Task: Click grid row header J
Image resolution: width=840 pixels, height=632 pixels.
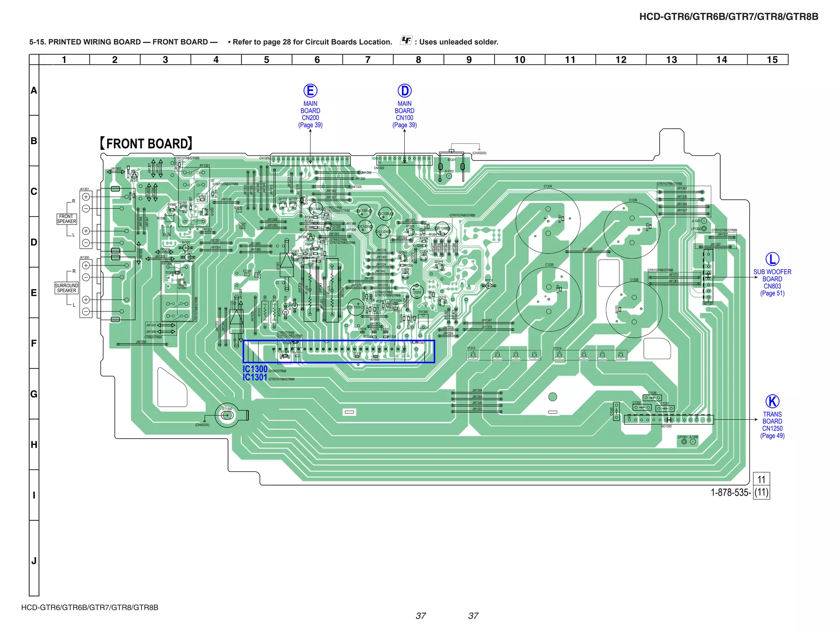Action: pos(34,561)
